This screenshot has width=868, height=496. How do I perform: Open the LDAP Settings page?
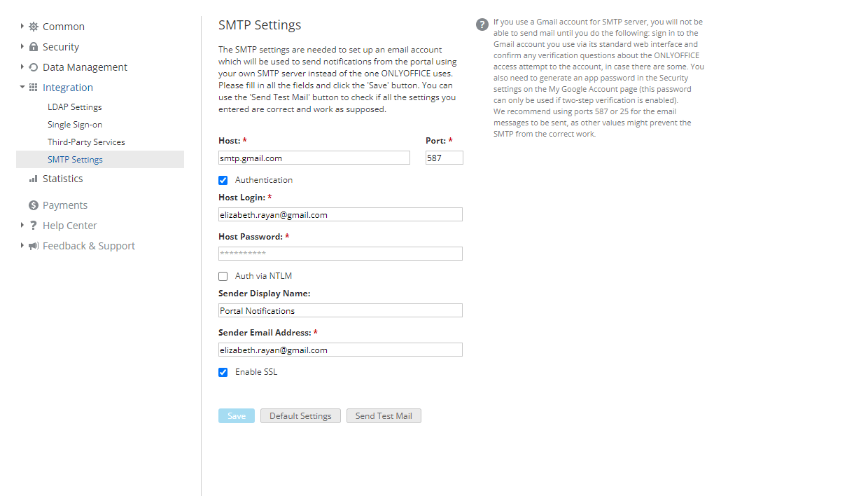click(74, 106)
